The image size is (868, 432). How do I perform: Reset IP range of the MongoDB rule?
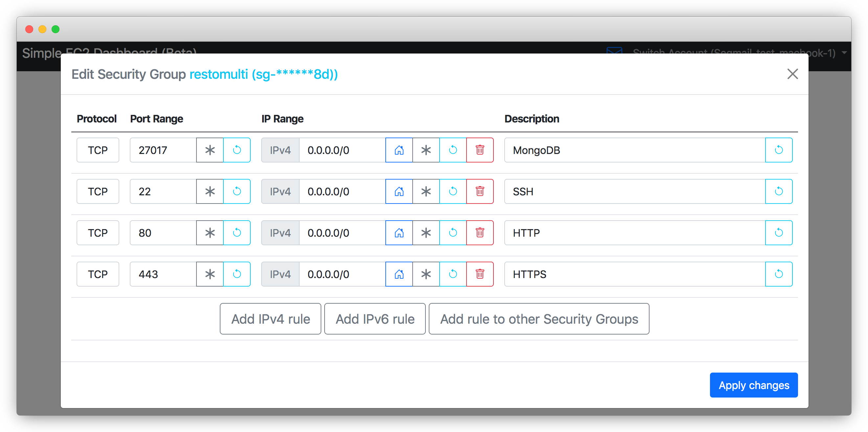[x=453, y=150]
